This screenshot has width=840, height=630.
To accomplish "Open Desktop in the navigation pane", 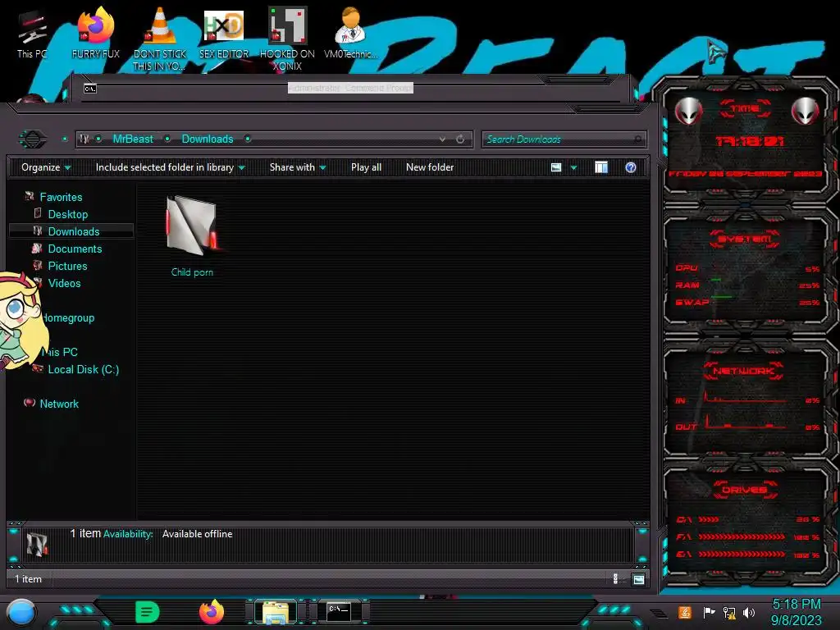I will coord(68,214).
